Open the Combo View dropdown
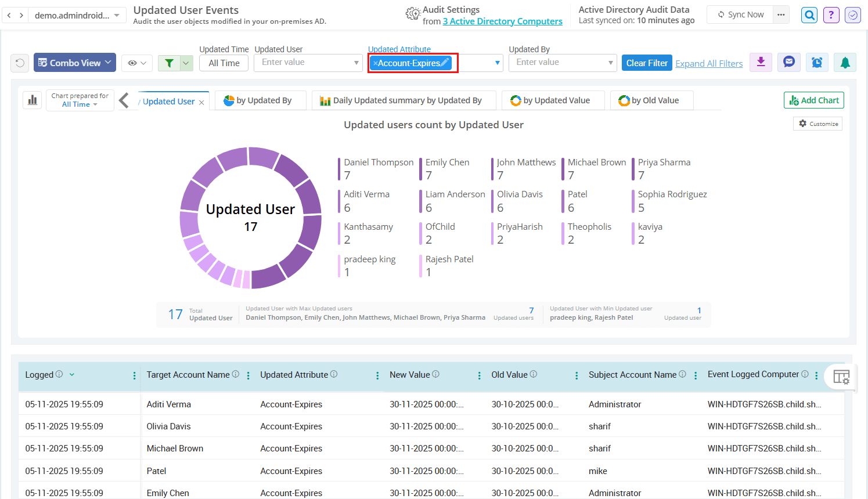868x499 pixels. tap(74, 62)
